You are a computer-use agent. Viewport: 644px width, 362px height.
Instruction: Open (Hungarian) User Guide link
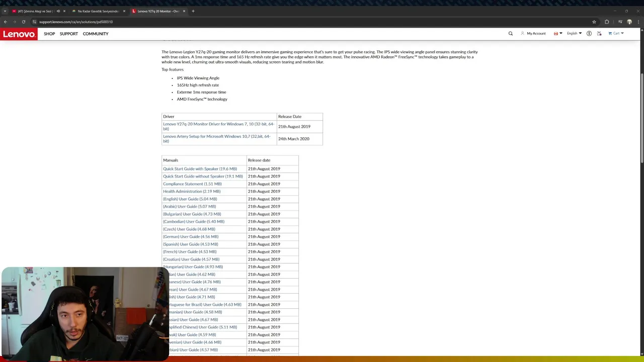pos(193,267)
